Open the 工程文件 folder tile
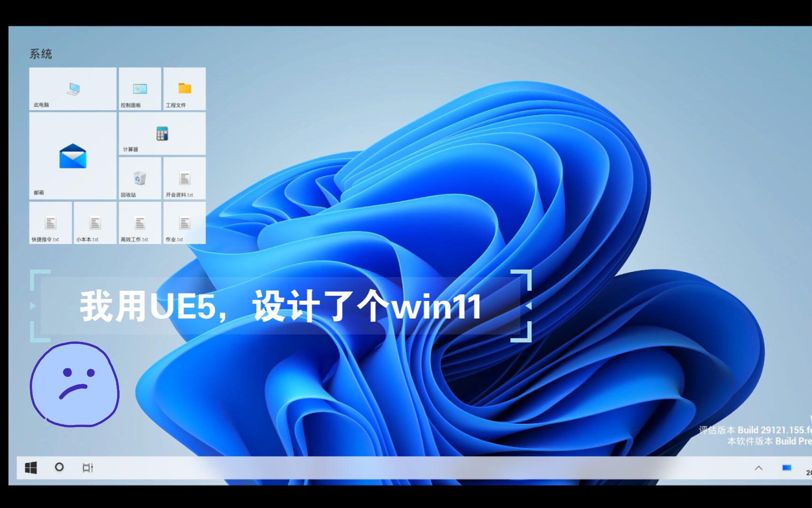Viewport: 812px width, 508px height. point(184,89)
